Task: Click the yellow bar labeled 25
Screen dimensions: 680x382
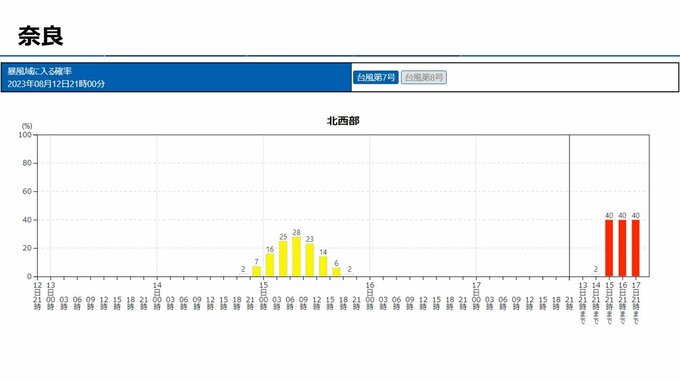Action: 283,259
